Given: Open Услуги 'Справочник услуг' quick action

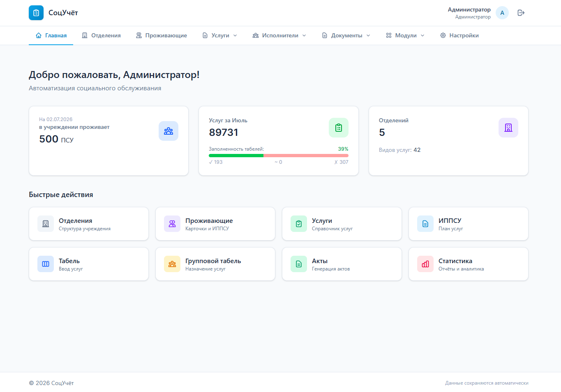Looking at the screenshot, I should pyautogui.click(x=342, y=224).
